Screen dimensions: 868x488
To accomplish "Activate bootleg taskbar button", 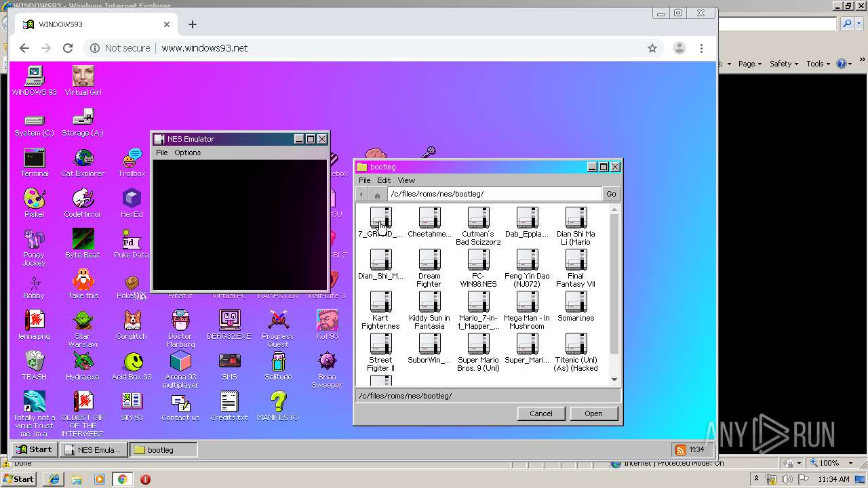I will [x=163, y=449].
